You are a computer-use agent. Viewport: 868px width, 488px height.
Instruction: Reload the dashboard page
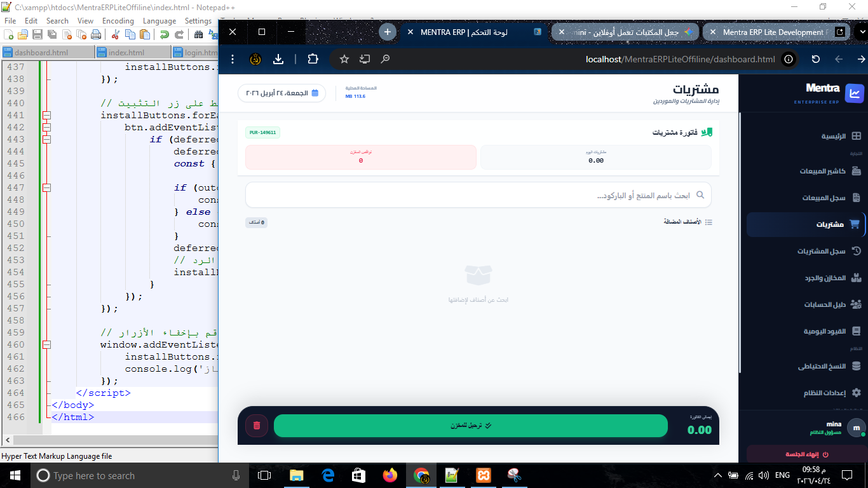click(816, 59)
